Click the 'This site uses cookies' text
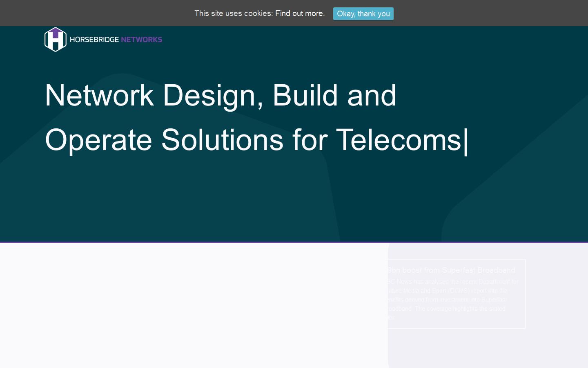Image resolution: width=588 pixels, height=368 pixels. click(x=233, y=13)
